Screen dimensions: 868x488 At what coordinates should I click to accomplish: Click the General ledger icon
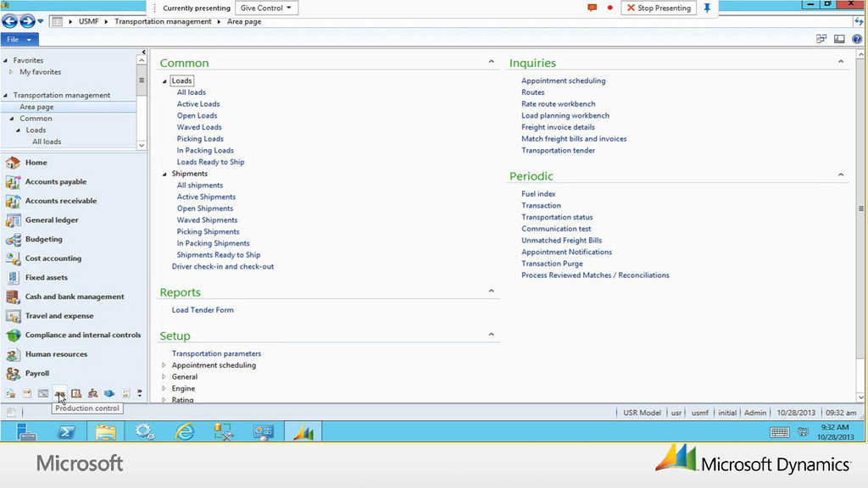13,220
